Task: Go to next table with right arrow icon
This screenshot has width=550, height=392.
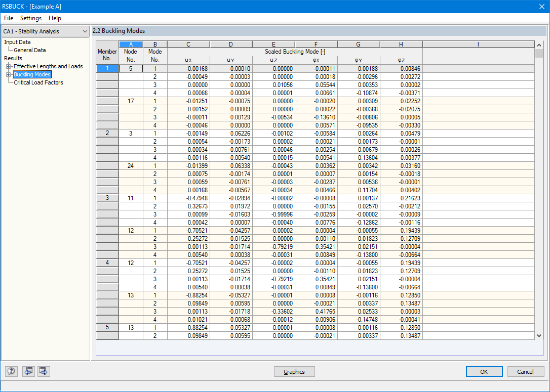Action: point(44,371)
